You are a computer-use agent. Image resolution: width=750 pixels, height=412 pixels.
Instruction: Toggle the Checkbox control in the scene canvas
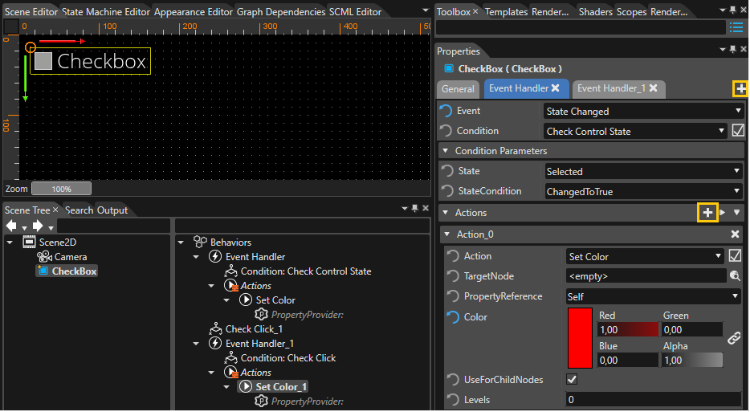(x=43, y=61)
